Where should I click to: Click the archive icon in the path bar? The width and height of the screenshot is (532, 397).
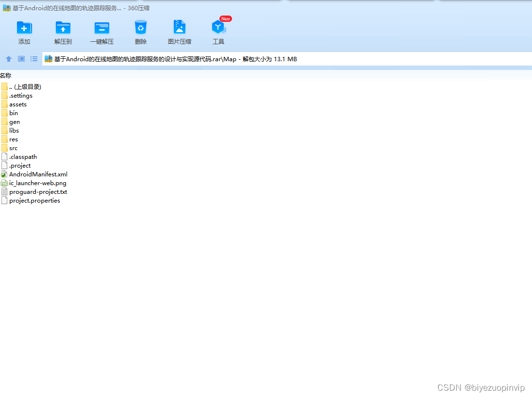coord(49,59)
